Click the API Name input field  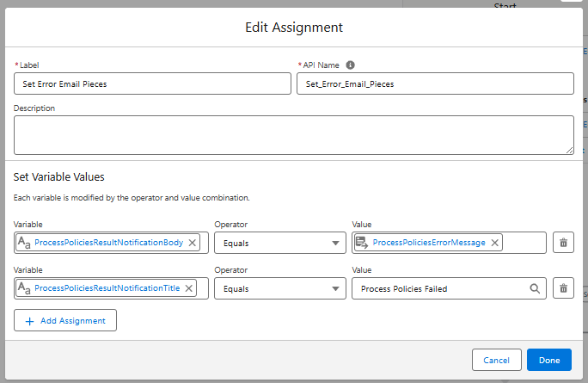(x=434, y=83)
